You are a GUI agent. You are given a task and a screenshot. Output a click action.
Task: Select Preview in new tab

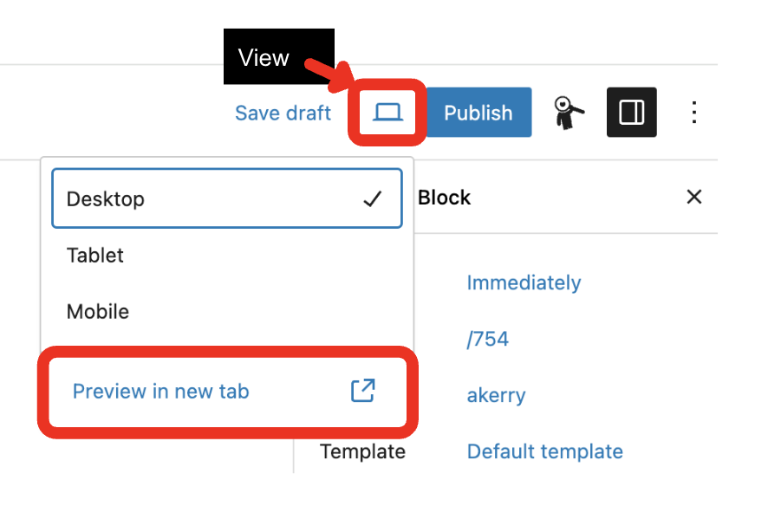[x=161, y=392]
